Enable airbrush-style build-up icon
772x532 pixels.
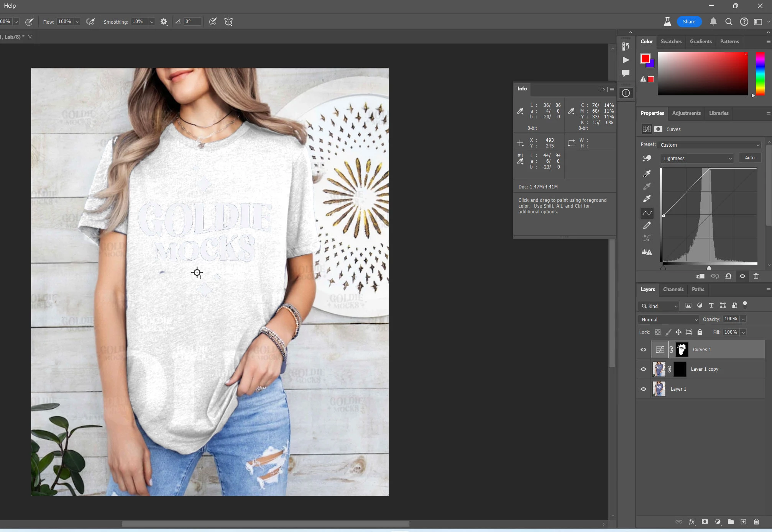[90, 22]
